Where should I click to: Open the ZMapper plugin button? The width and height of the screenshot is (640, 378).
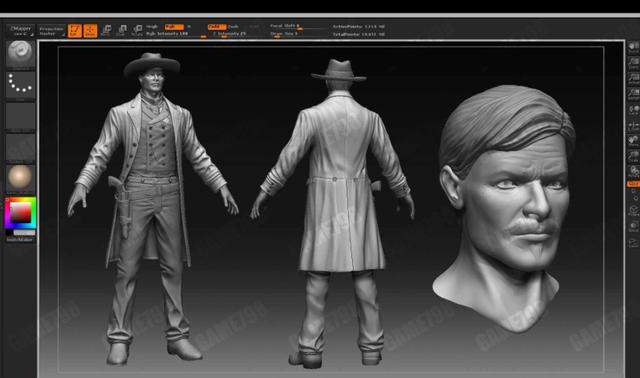click(20, 31)
